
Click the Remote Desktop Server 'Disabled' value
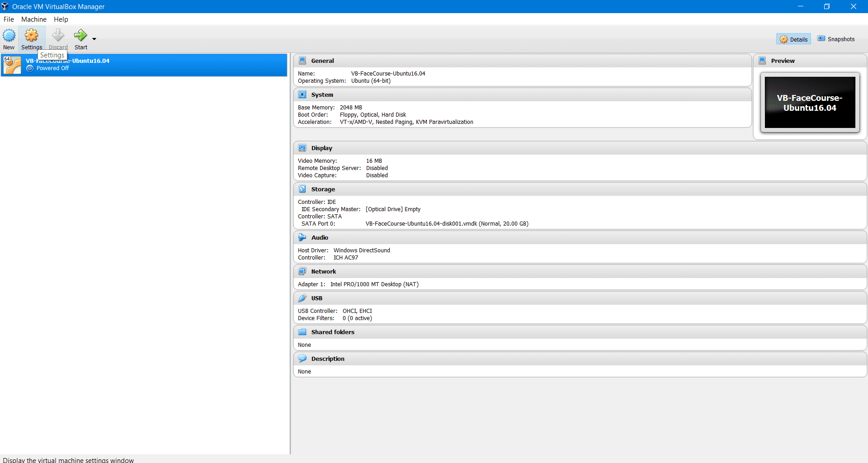377,168
